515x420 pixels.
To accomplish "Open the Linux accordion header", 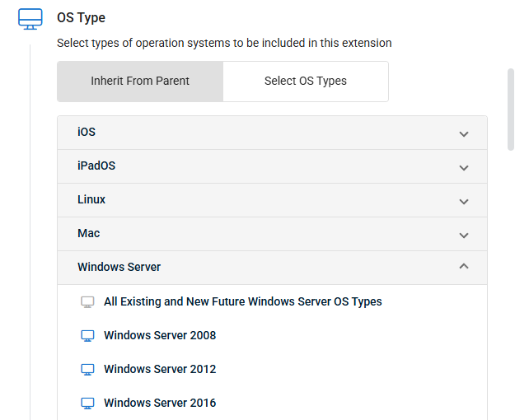I will [x=272, y=200].
